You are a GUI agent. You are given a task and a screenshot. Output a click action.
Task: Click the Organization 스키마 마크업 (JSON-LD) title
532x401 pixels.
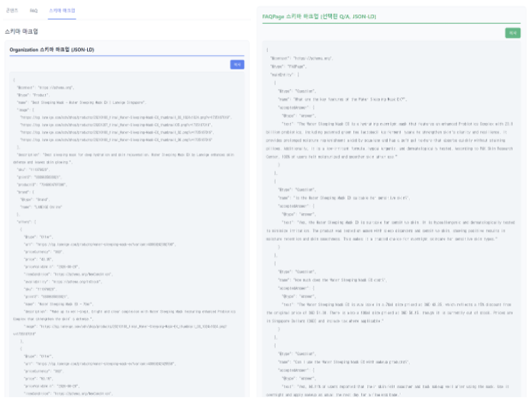pos(52,50)
